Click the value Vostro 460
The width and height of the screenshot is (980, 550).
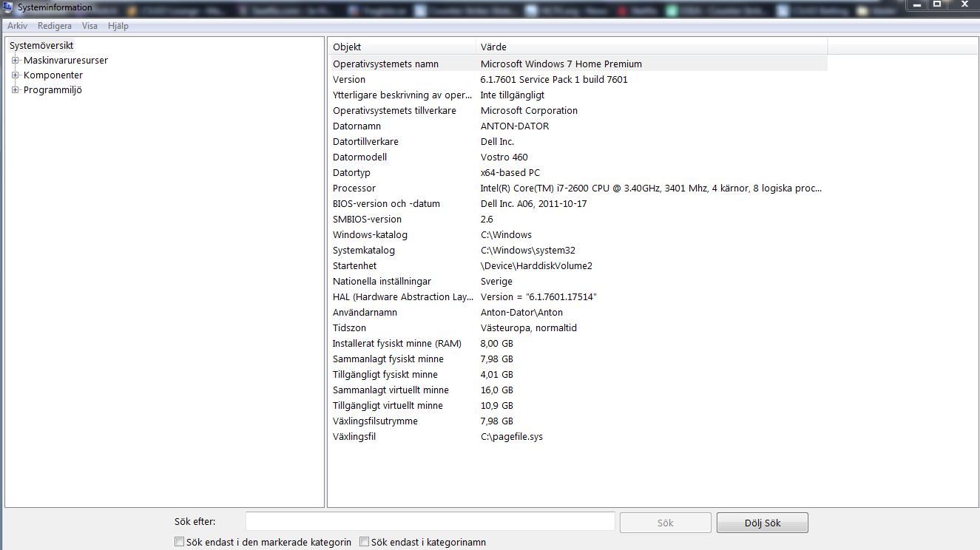coord(504,157)
